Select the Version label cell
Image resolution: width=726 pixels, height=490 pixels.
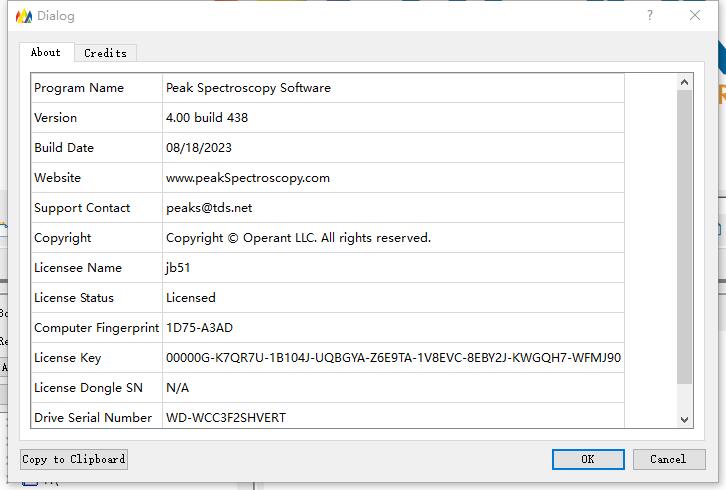[97, 118]
